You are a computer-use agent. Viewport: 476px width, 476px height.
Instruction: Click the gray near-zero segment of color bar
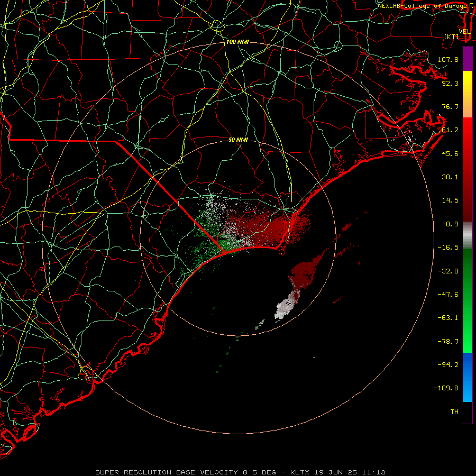(x=467, y=235)
